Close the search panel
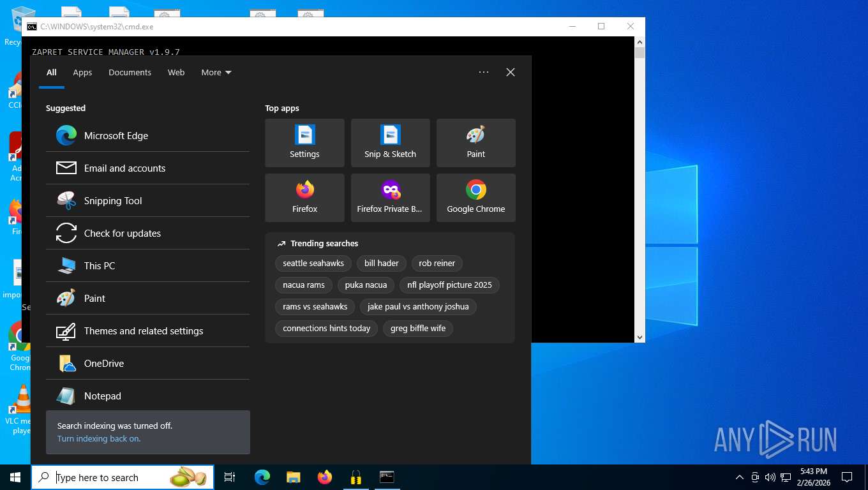The width and height of the screenshot is (868, 490). (511, 72)
